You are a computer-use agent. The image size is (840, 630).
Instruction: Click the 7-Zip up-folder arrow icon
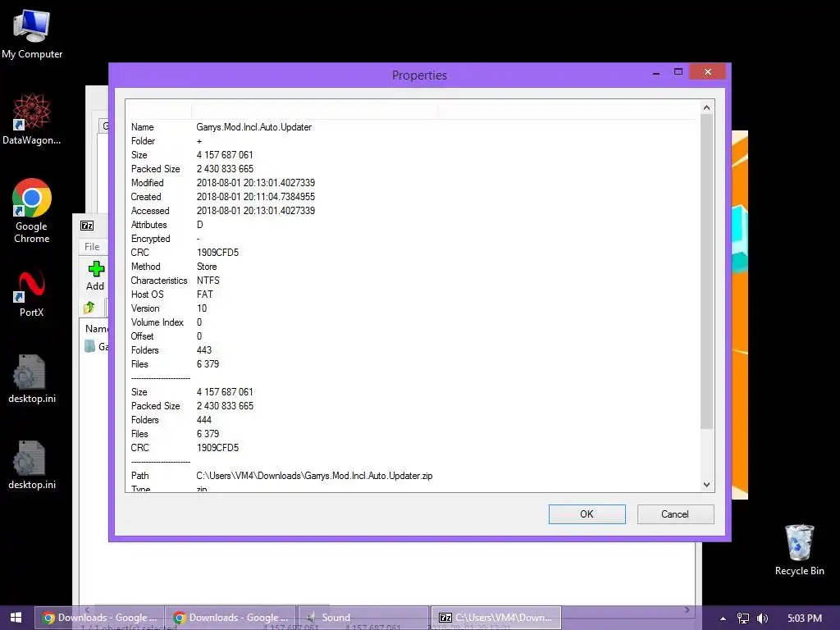89,308
